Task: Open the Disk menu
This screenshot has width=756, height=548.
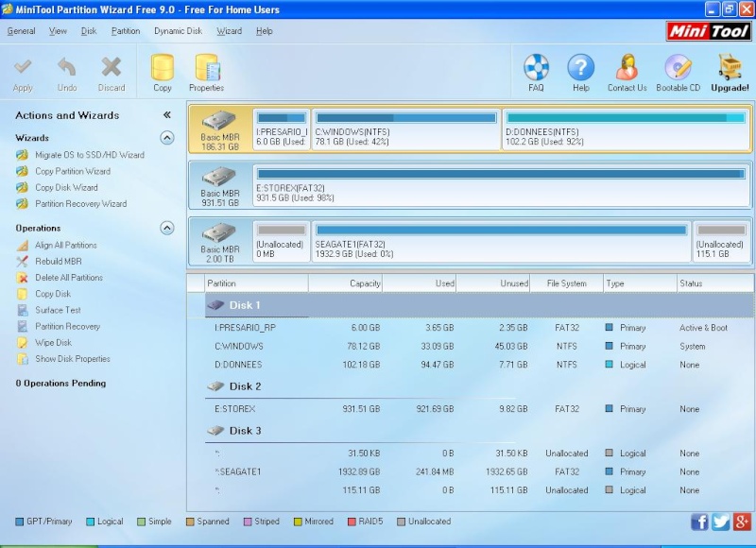Action: (89, 31)
